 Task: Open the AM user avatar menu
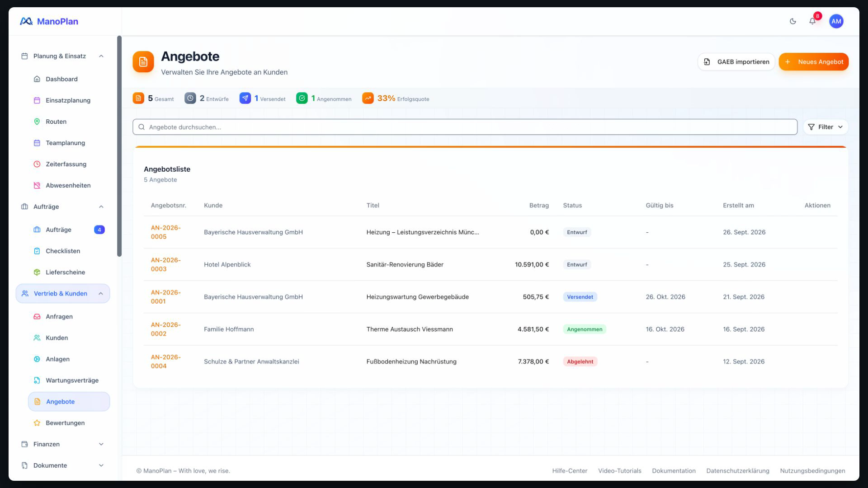[x=836, y=21]
